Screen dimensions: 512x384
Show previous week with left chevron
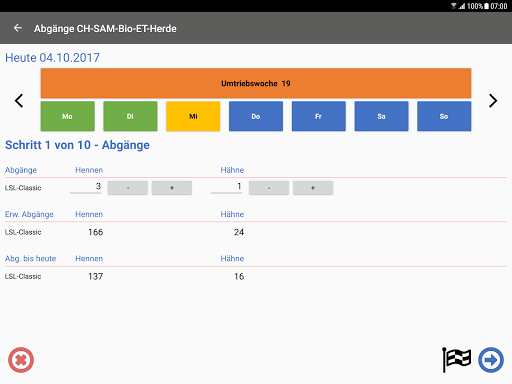(x=19, y=101)
